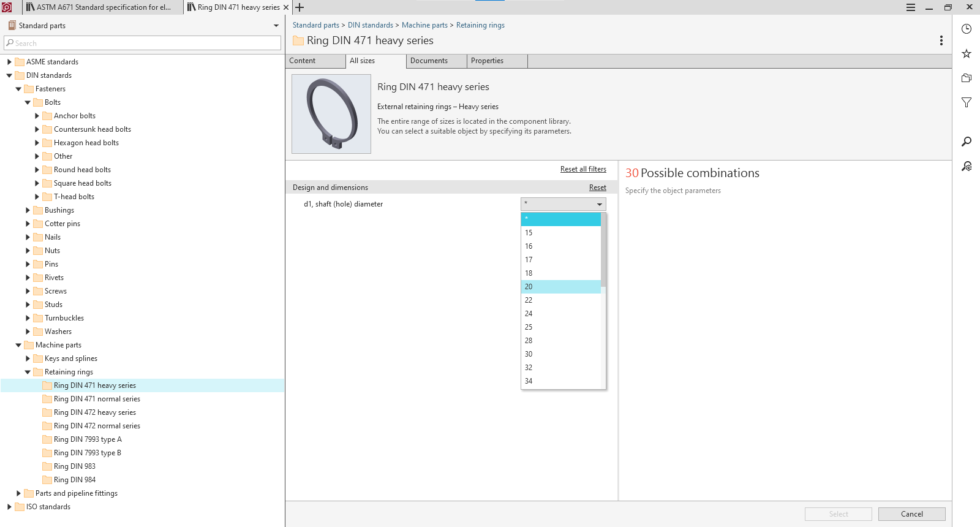Choose diameter 20 in the list

pos(560,287)
